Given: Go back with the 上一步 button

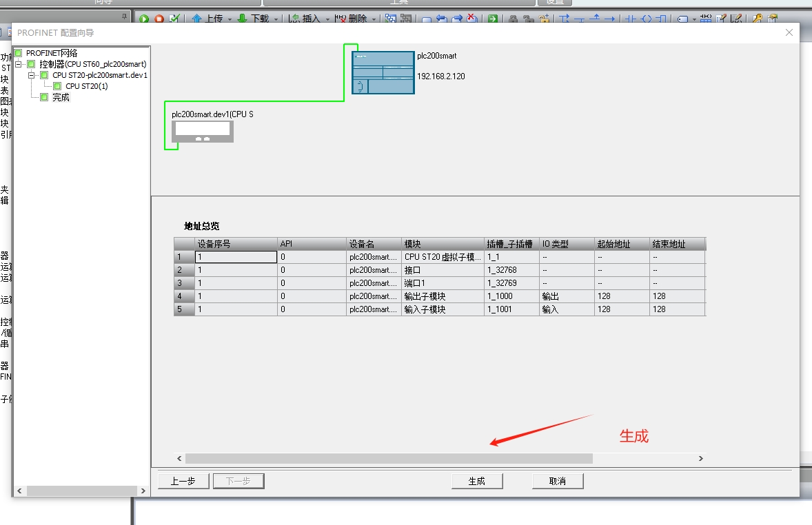Looking at the screenshot, I should [x=183, y=481].
